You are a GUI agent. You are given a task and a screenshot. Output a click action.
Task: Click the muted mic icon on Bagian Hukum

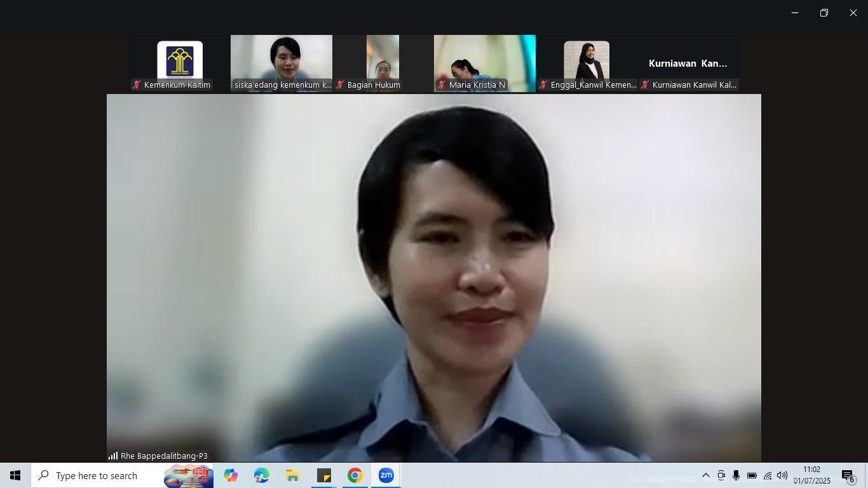pos(339,85)
